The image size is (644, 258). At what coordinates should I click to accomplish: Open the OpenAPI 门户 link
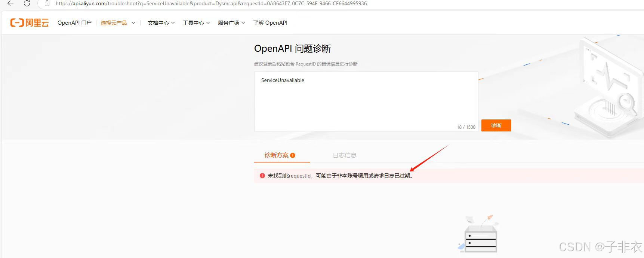tap(74, 23)
